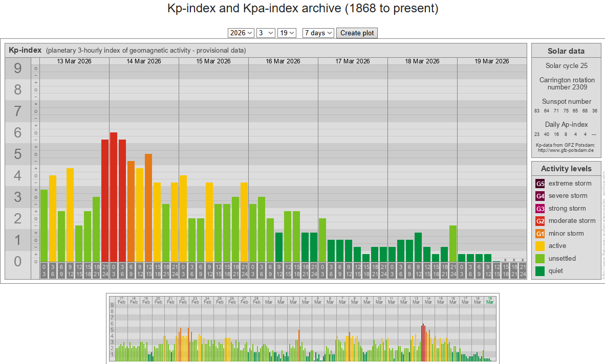Click the Kp scale number 5
Screen dimensions: 605x364
[x=18, y=154]
